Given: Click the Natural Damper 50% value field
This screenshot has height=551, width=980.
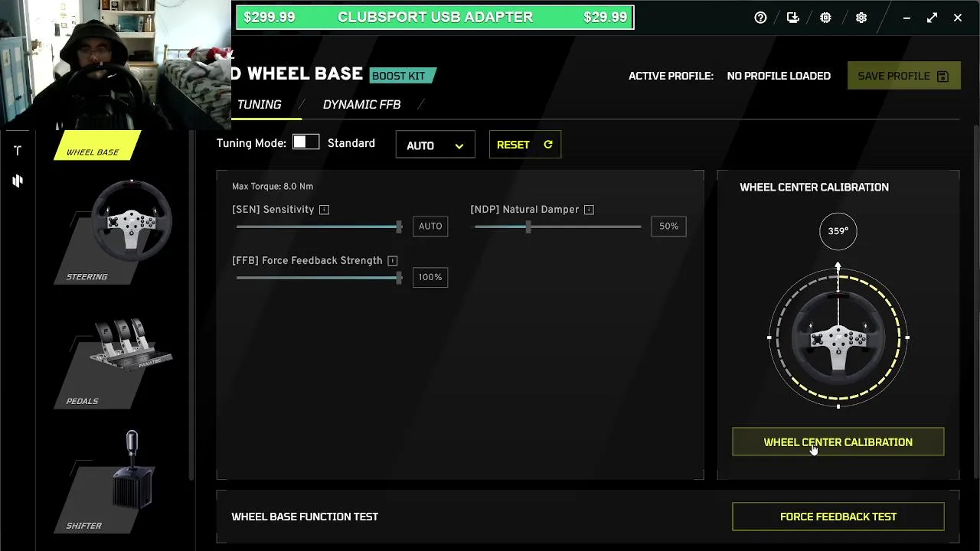Looking at the screenshot, I should (x=668, y=227).
